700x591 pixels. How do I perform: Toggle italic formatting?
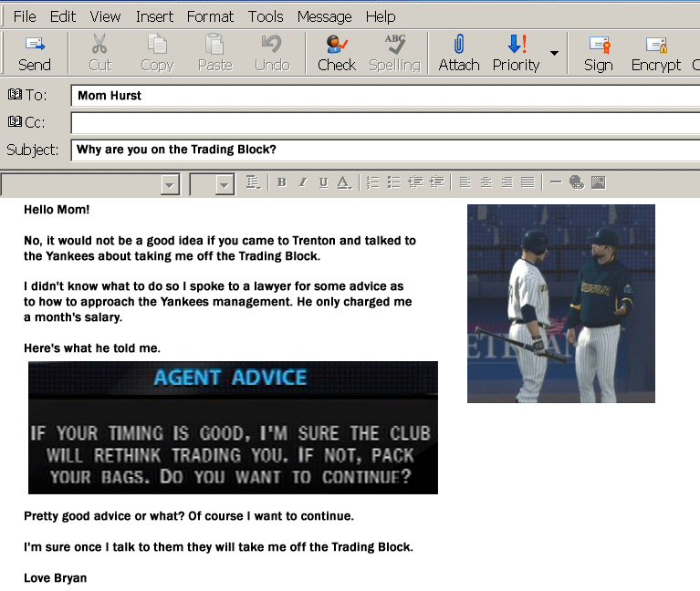[x=302, y=182]
